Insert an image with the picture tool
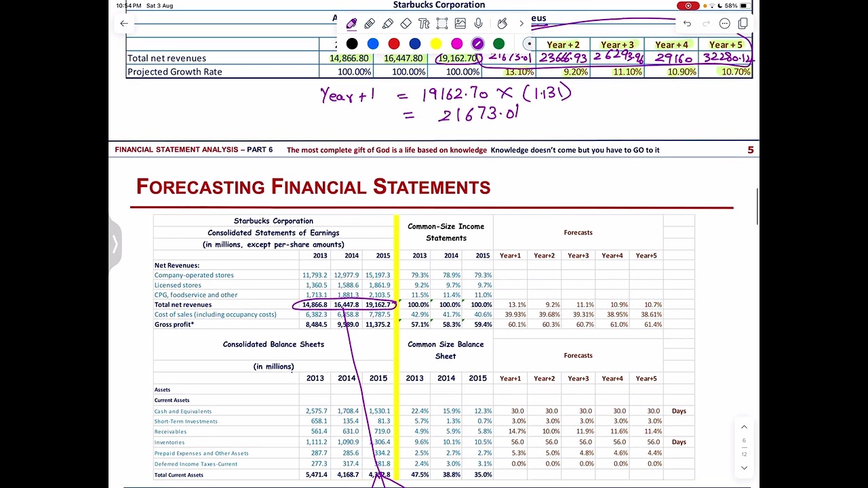The image size is (868, 488). click(460, 24)
